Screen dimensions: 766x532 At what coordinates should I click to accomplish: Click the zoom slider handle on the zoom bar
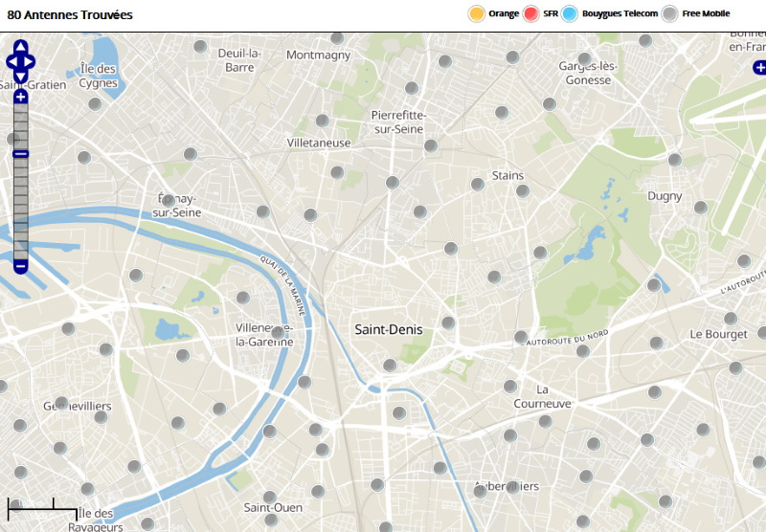coord(20,154)
